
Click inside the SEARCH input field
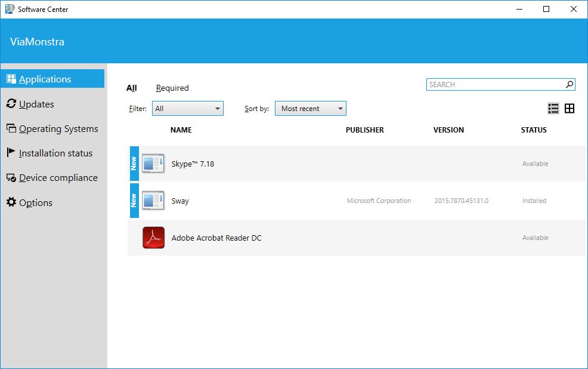(x=495, y=84)
